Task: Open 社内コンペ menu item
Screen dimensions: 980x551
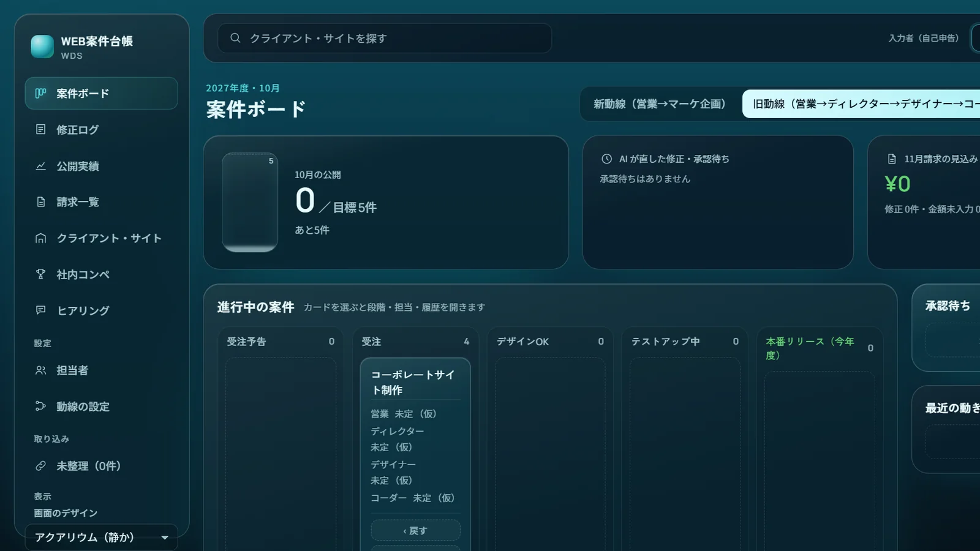Action: [102, 274]
